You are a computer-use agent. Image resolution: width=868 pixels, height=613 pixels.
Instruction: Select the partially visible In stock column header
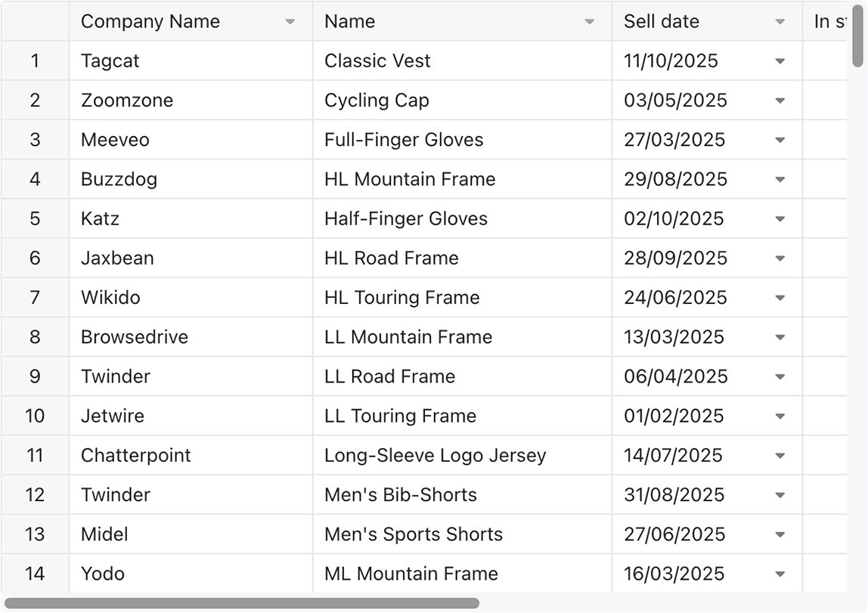point(826,21)
